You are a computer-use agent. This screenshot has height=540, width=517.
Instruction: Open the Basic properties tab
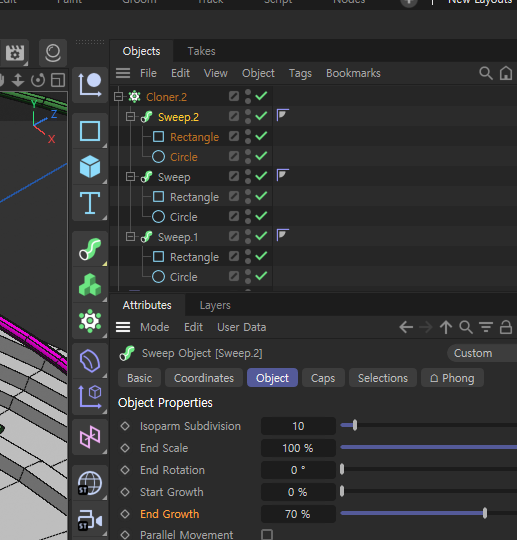139,378
